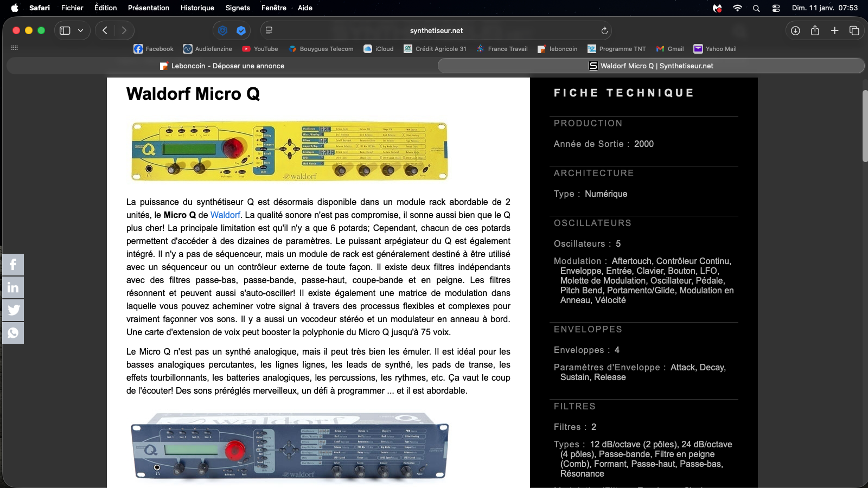Viewport: 868px width, 488px height.
Task: Open the Présentation menu
Action: coord(149,8)
